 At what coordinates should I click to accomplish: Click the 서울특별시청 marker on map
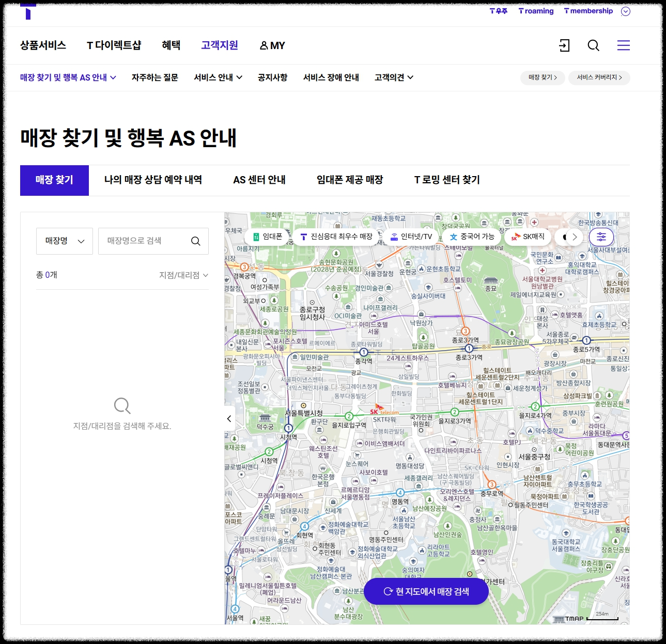click(304, 405)
